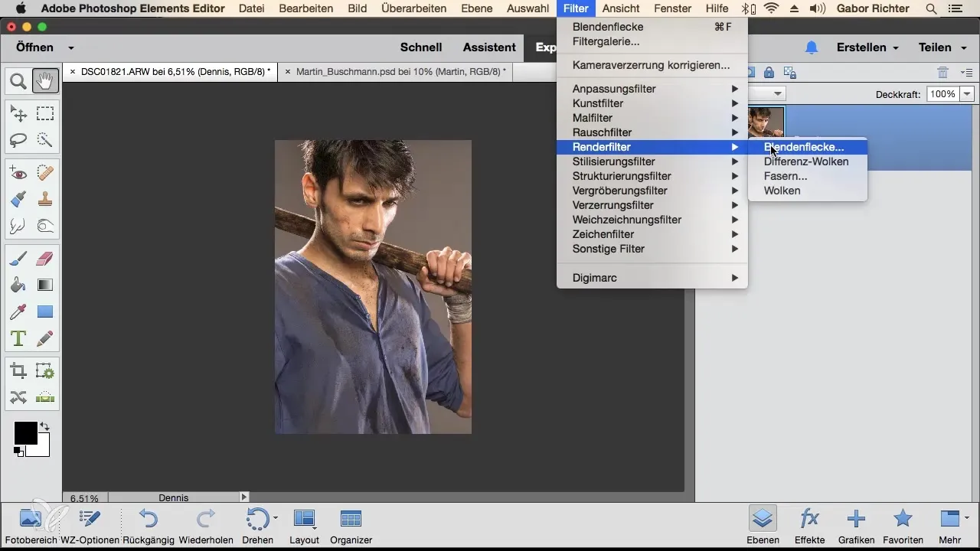
Task: Expand the Erstellen dropdown
Action: 867,47
